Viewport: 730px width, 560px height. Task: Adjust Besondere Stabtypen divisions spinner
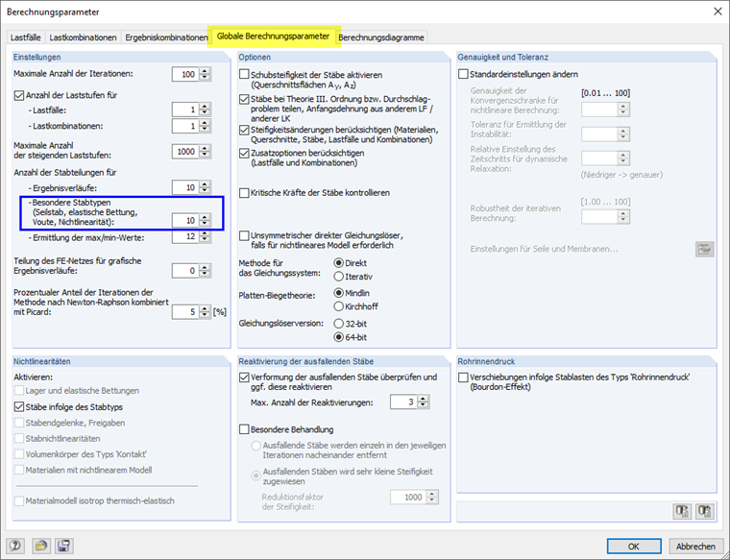pos(205,220)
